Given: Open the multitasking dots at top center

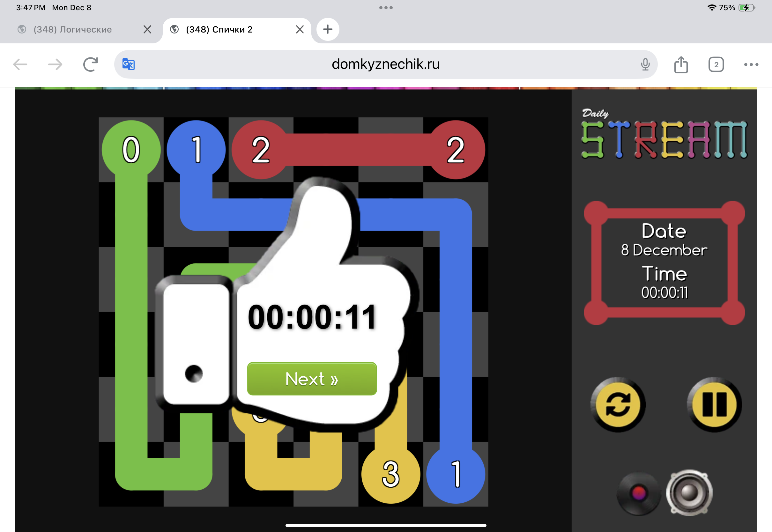Looking at the screenshot, I should tap(386, 7).
